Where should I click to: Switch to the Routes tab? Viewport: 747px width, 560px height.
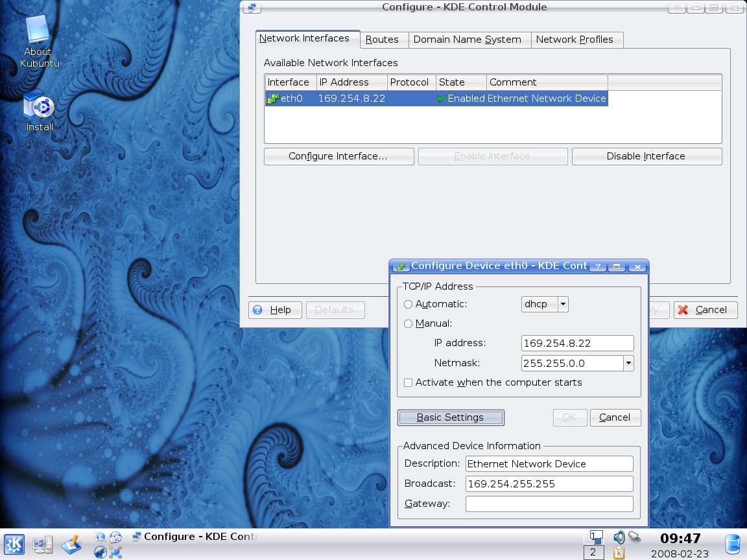point(385,40)
